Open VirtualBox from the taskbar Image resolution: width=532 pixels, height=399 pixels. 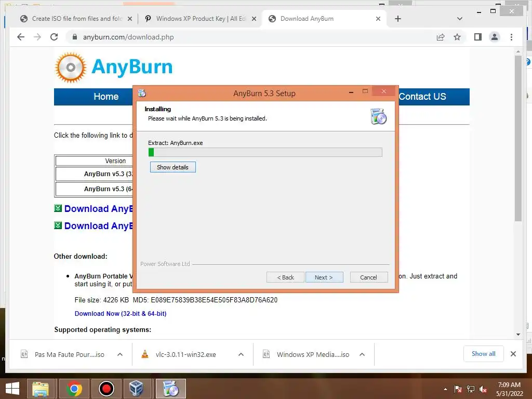click(137, 389)
